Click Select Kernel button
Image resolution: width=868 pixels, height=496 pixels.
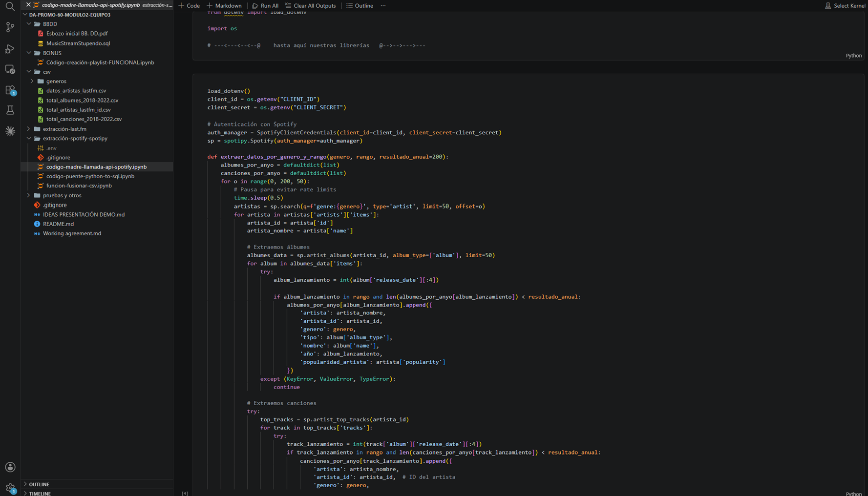pyautogui.click(x=845, y=5)
